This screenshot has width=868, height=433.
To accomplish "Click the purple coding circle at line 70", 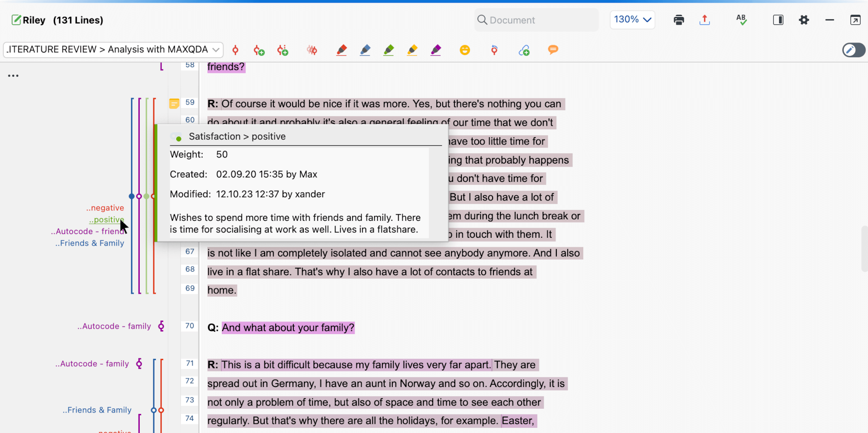I will pyautogui.click(x=161, y=326).
